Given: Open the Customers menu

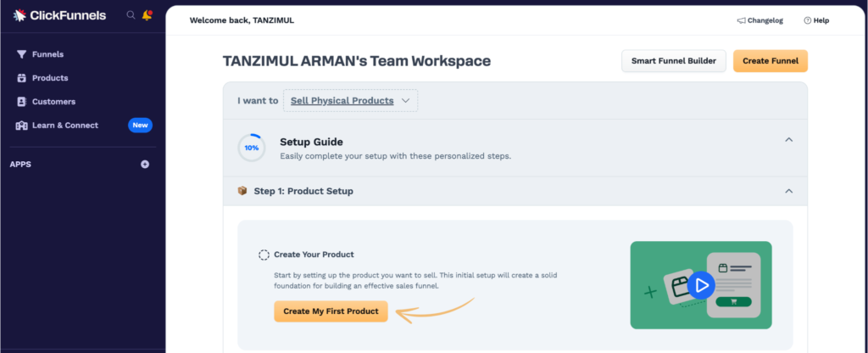Looking at the screenshot, I should tap(53, 102).
